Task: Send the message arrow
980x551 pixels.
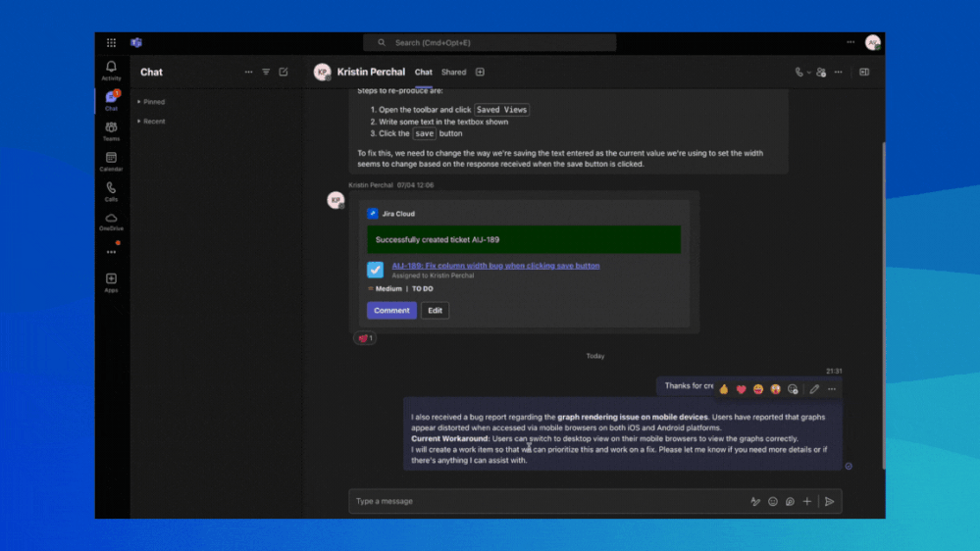Action: coord(830,501)
